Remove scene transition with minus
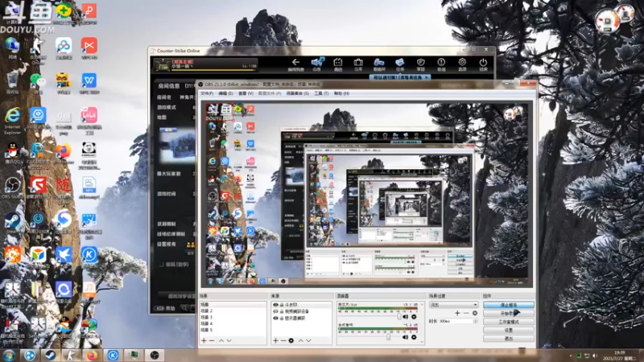The width and height of the screenshot is (644, 362). pos(466,313)
